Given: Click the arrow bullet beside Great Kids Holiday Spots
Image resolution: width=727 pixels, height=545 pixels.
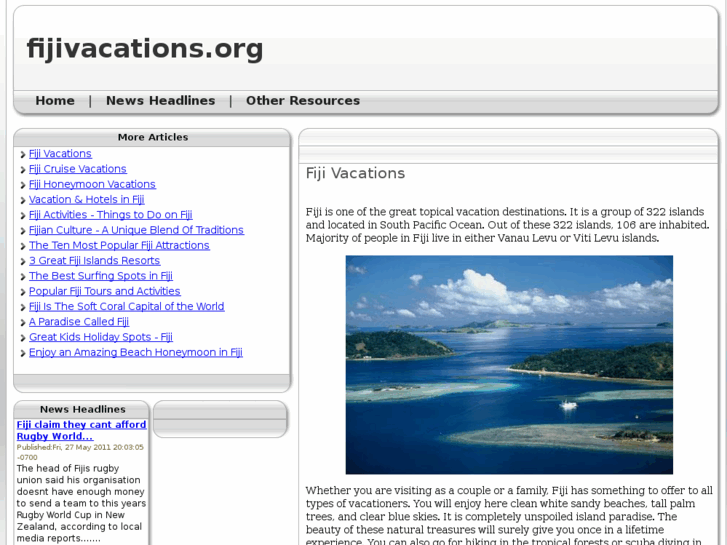Looking at the screenshot, I should pyautogui.click(x=23, y=338).
